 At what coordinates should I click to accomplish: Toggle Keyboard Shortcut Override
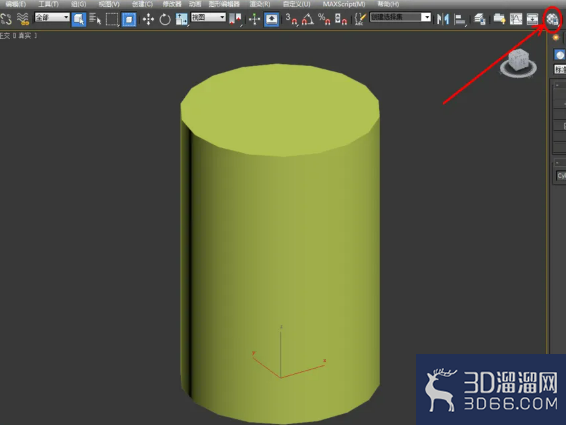(271, 19)
